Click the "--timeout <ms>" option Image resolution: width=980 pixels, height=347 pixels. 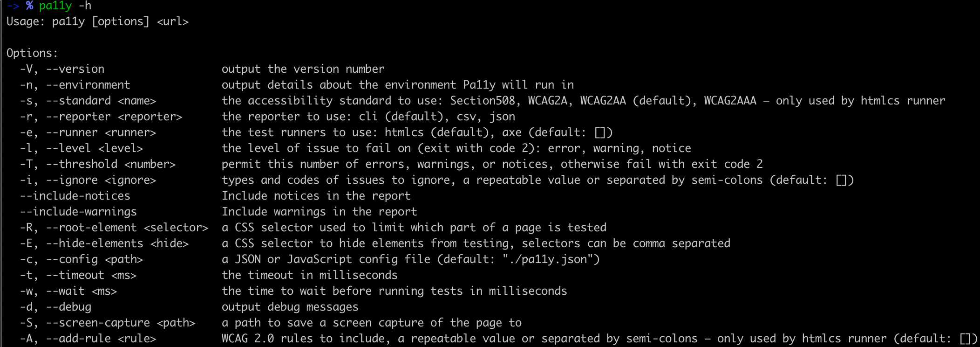click(x=91, y=275)
